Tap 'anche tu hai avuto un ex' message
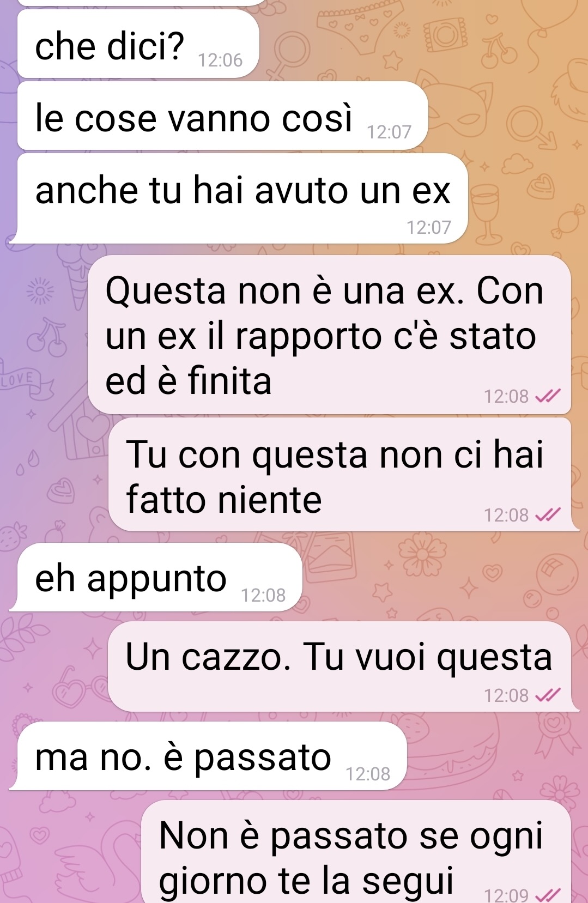 [x=243, y=198]
